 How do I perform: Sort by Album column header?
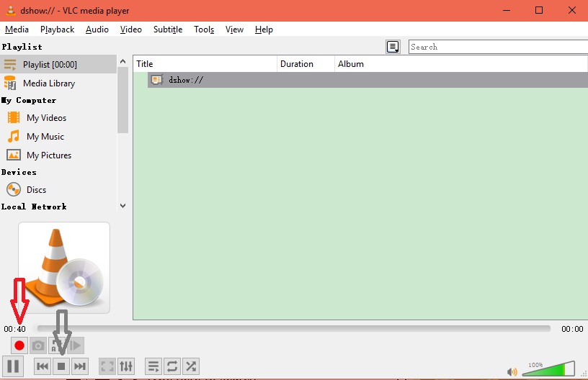tap(461, 64)
